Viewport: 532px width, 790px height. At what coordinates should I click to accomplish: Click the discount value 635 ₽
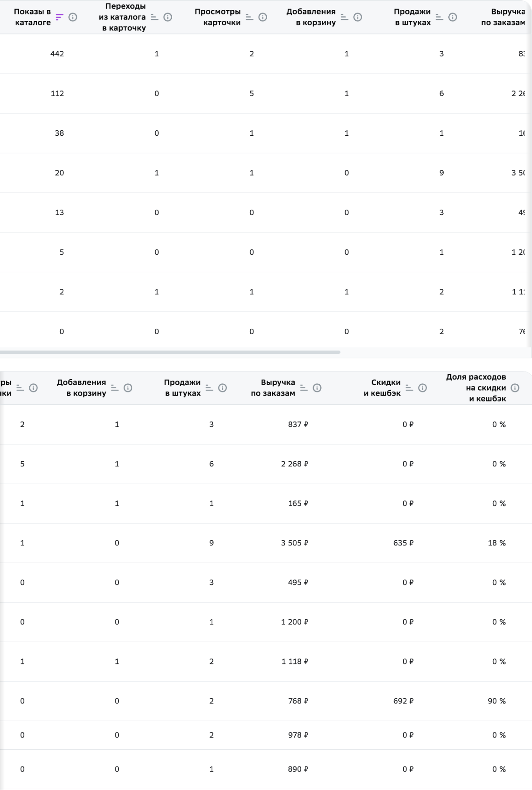point(403,543)
